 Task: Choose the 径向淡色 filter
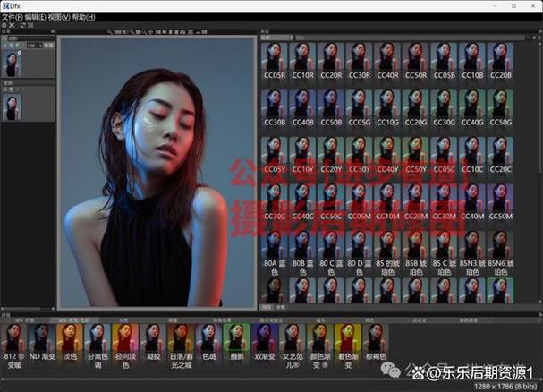[x=125, y=345]
